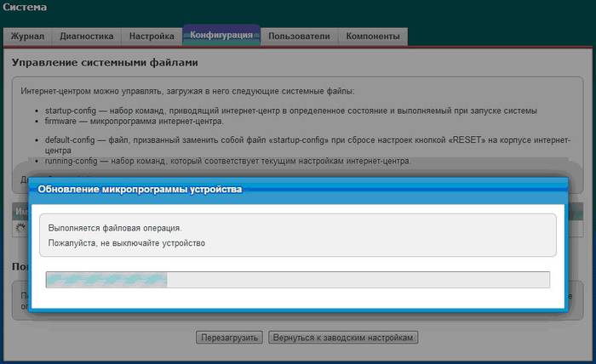Click the Интернет-центром можно управлять intro sentence
The image size is (596, 364).
[187, 91]
